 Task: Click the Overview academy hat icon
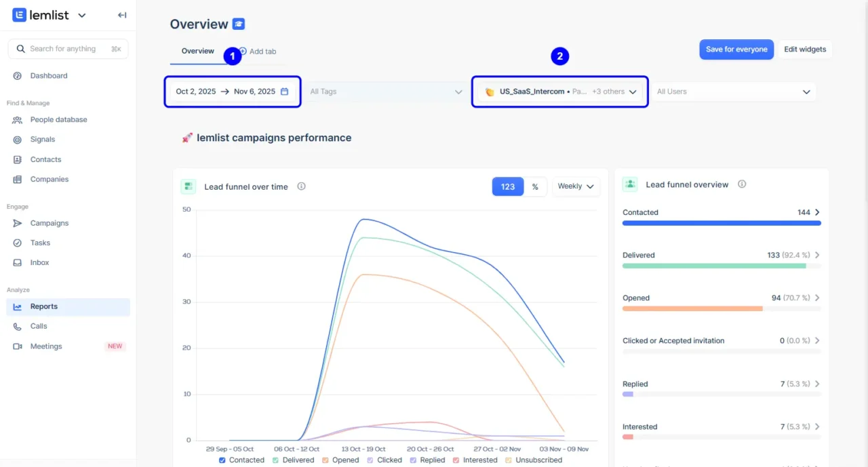[238, 24]
